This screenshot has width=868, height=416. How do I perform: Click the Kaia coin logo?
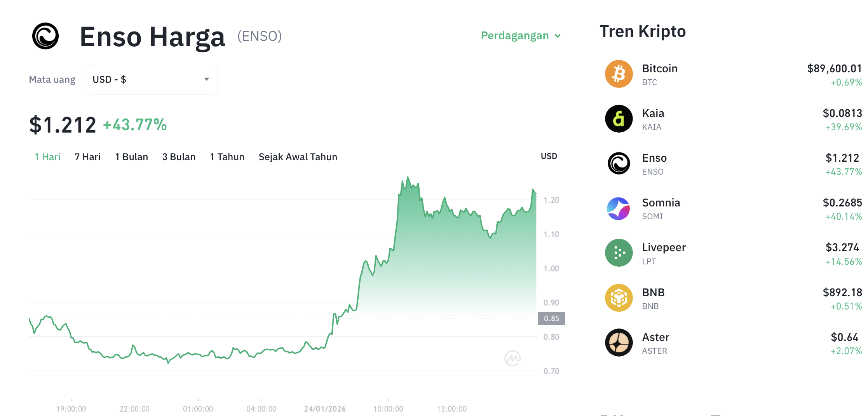click(619, 119)
